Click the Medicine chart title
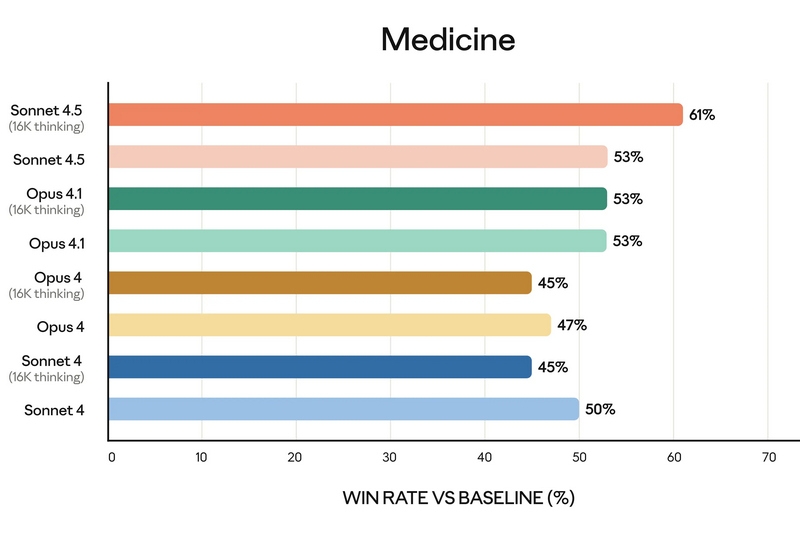Screen dimensions: 800x548 coord(448,40)
